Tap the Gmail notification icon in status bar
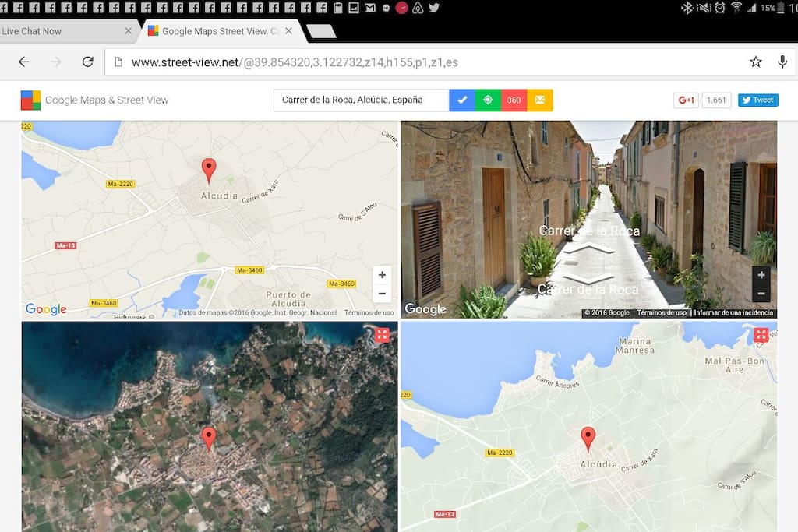Image resolution: width=798 pixels, height=532 pixels. (370, 8)
